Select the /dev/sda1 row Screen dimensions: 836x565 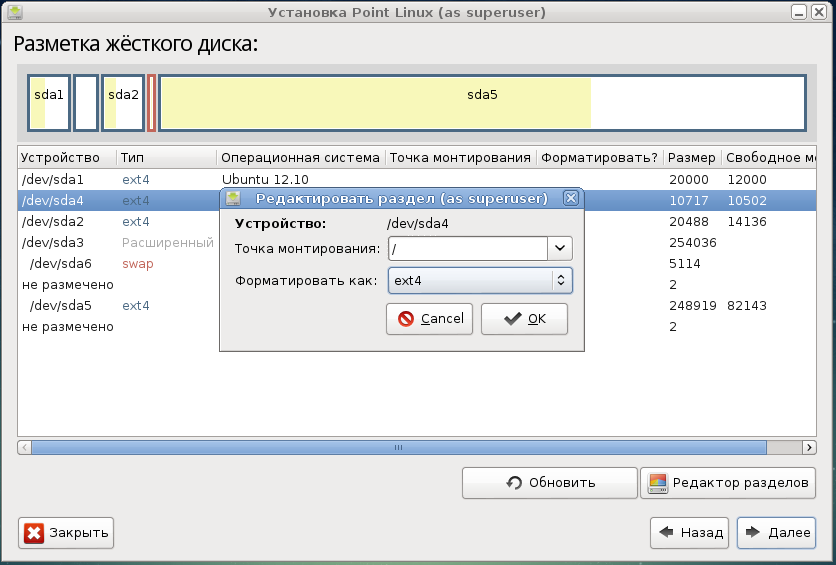417,180
